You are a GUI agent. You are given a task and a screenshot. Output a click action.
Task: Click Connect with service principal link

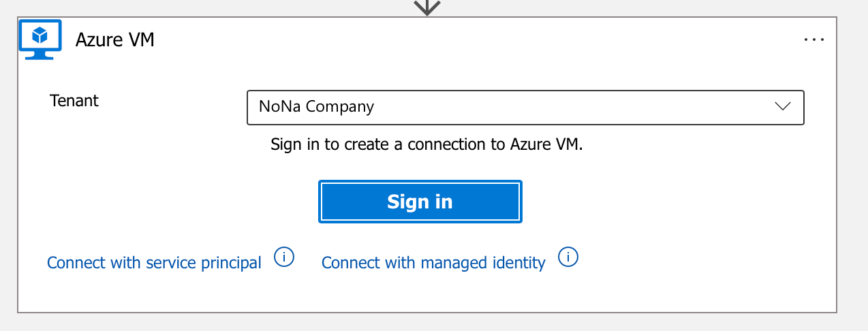pyautogui.click(x=154, y=263)
